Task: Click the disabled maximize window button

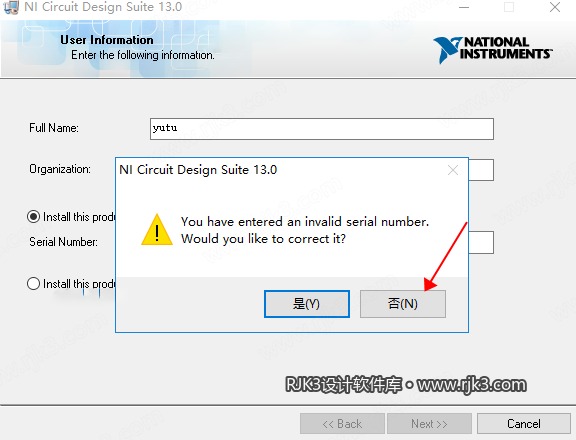Action: (x=509, y=7)
